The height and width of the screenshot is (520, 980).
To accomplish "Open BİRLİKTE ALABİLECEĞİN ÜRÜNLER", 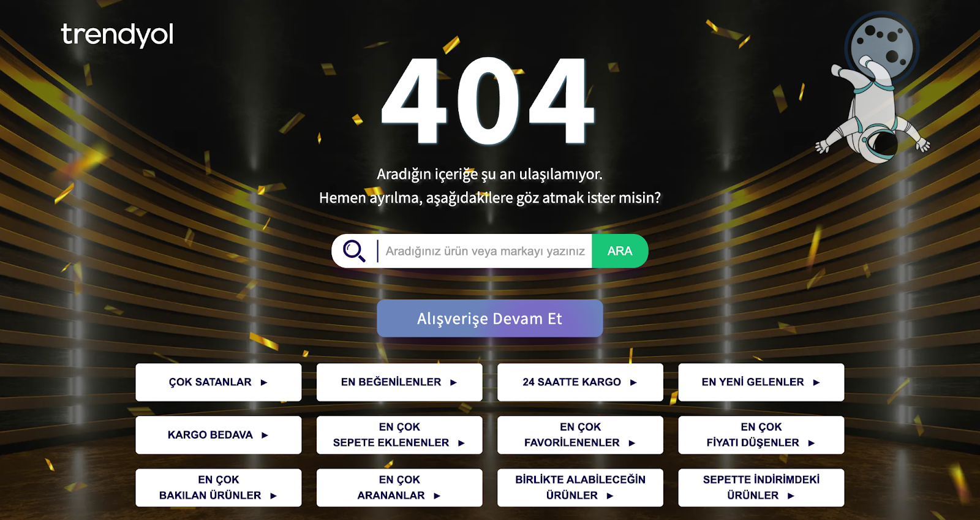I will coord(580,488).
